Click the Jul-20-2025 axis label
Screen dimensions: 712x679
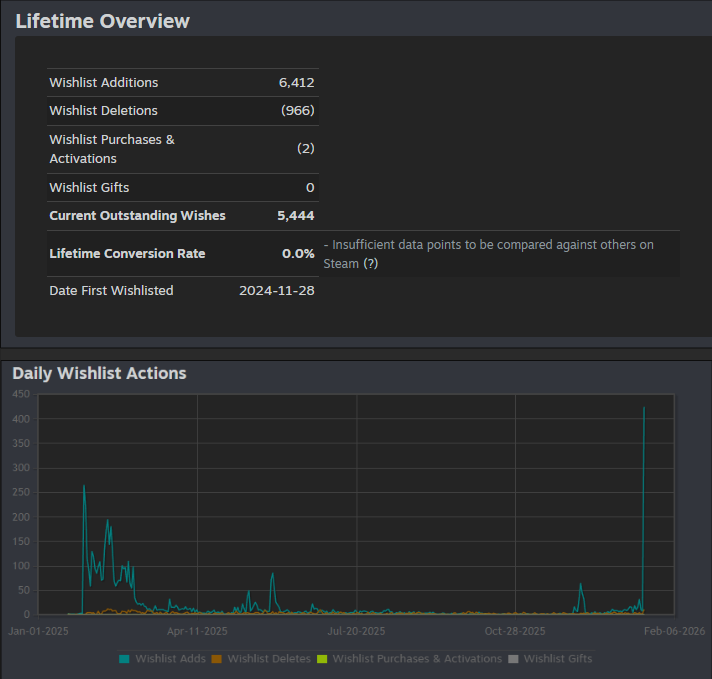356,631
